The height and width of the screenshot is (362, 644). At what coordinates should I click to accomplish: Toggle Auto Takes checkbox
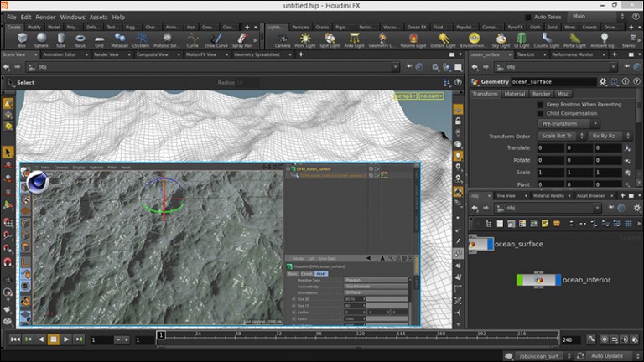(x=527, y=17)
